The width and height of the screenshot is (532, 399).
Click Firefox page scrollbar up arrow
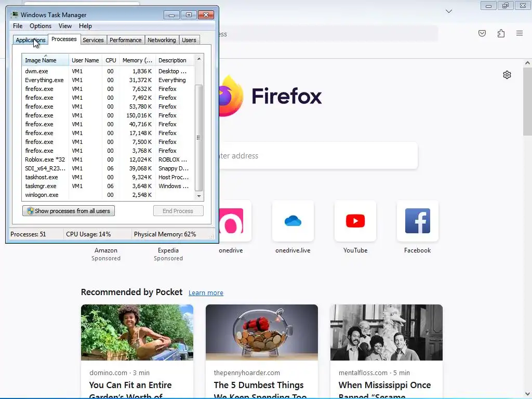[527, 63]
